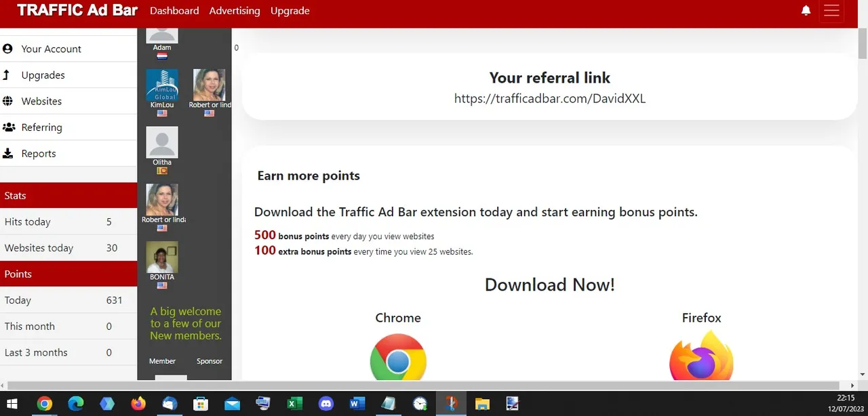
Task: Click BONITA's member avatar
Action: pyautogui.click(x=162, y=257)
